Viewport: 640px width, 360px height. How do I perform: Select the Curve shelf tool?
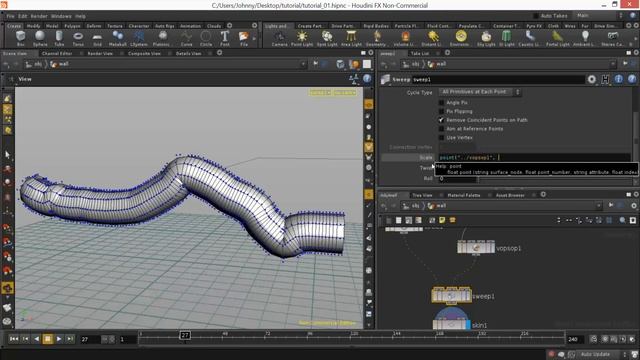[186, 38]
